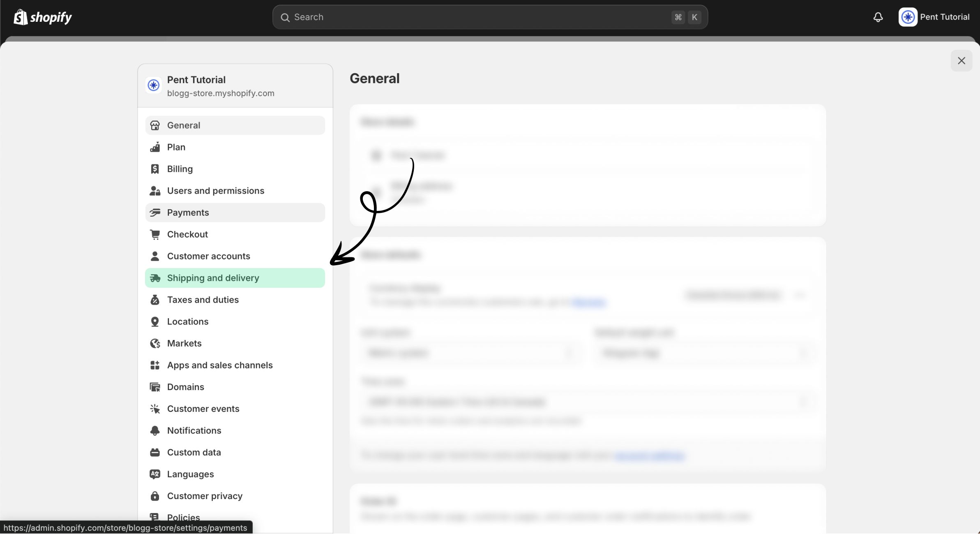Click the Pent Tutorial avatar in the top bar
This screenshot has height=534, width=980.
pyautogui.click(x=908, y=17)
